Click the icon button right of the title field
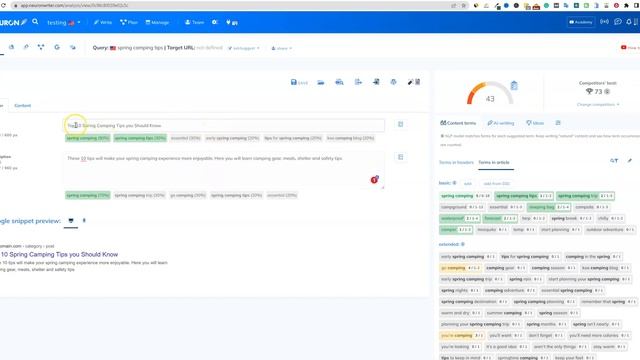This screenshot has width=640, height=360. tap(400, 124)
